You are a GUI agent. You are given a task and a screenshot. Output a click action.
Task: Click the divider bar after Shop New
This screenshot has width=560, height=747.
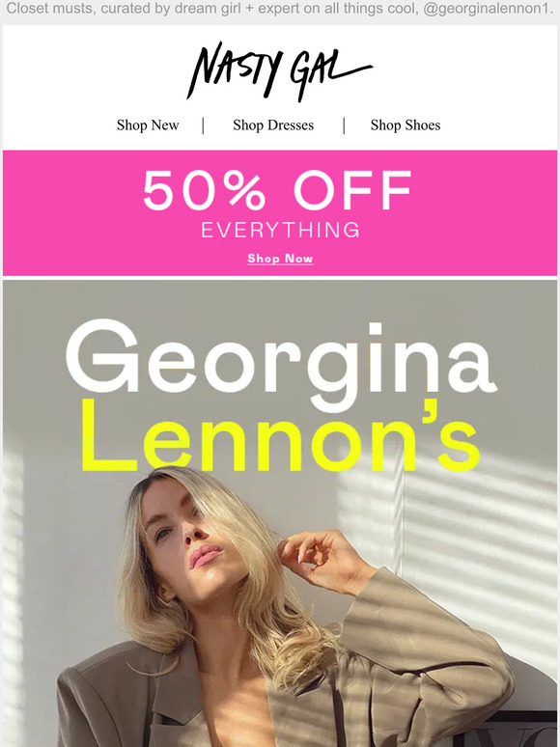[x=204, y=125]
